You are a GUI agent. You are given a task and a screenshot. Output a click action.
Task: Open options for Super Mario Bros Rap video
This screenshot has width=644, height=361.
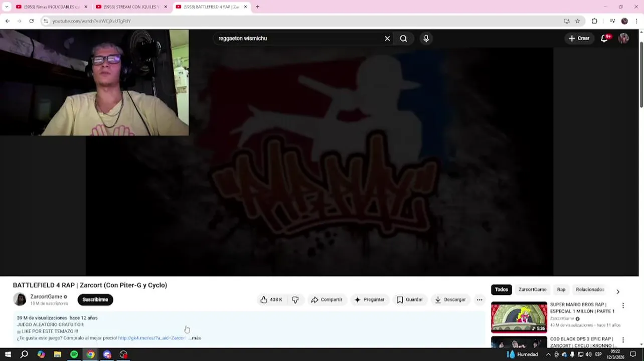[x=623, y=305]
